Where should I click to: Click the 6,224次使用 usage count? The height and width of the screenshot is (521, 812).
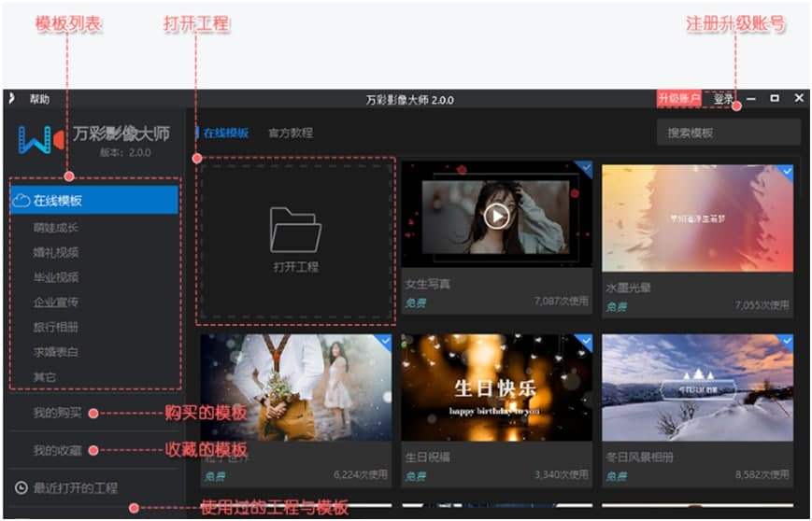click(361, 474)
